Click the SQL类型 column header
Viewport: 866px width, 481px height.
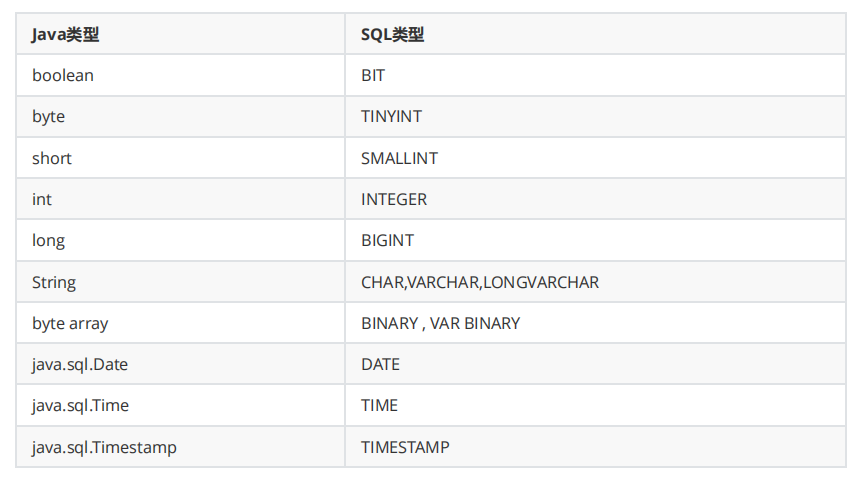pos(393,34)
